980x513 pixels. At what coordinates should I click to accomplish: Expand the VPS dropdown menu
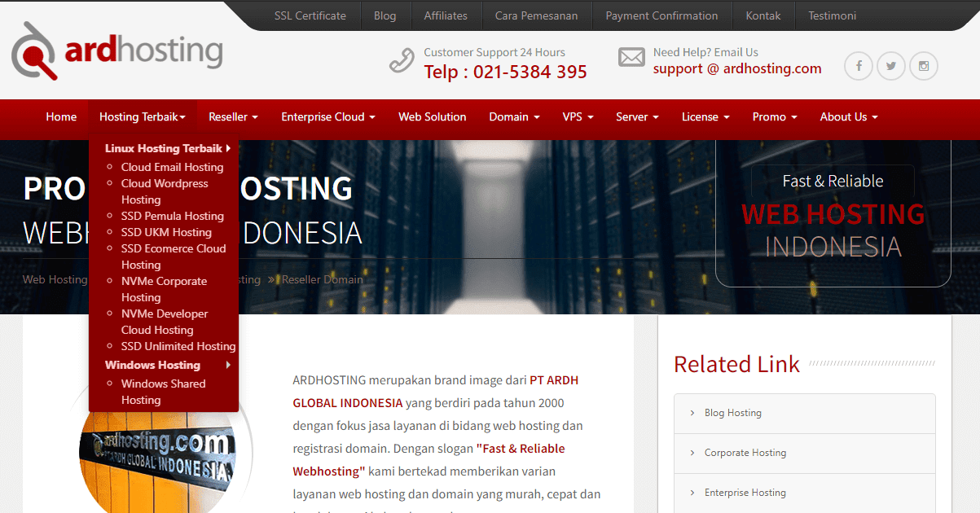pos(578,116)
